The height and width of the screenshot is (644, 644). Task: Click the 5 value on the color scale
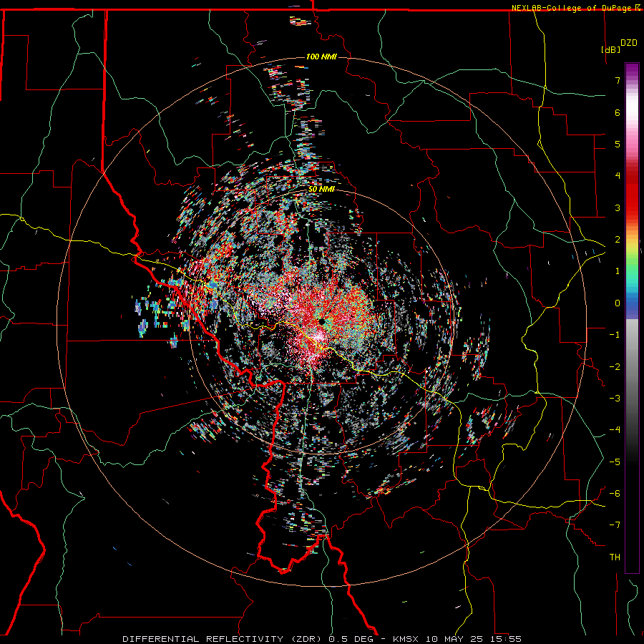pyautogui.click(x=618, y=144)
